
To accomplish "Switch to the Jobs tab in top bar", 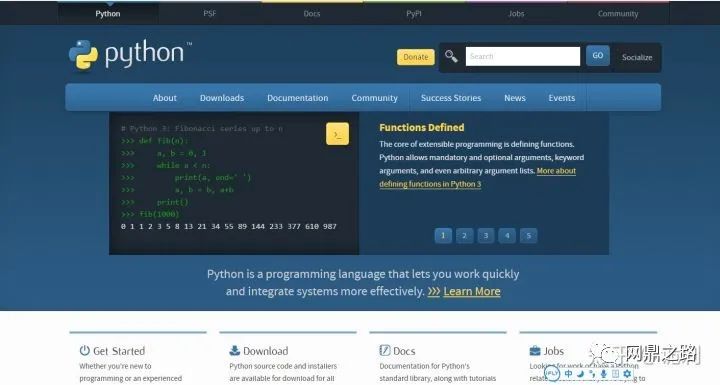I will [516, 14].
